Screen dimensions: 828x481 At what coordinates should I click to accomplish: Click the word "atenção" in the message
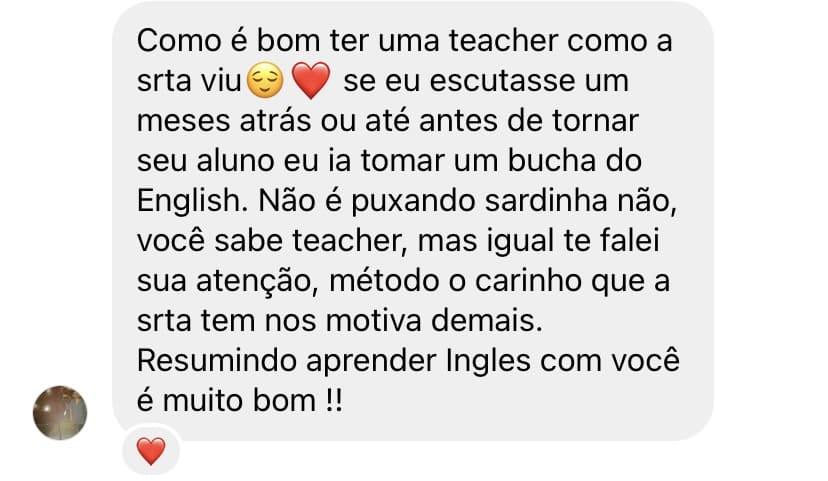258,282
